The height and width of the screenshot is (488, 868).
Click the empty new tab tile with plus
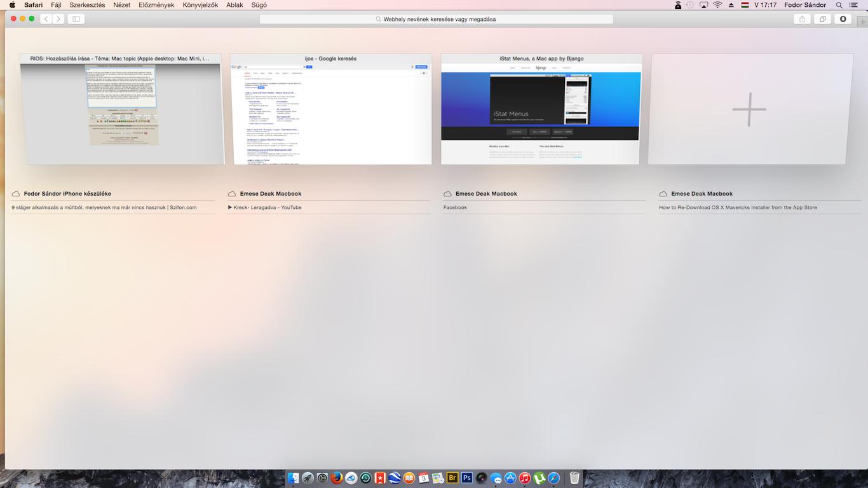pyautogui.click(x=750, y=109)
